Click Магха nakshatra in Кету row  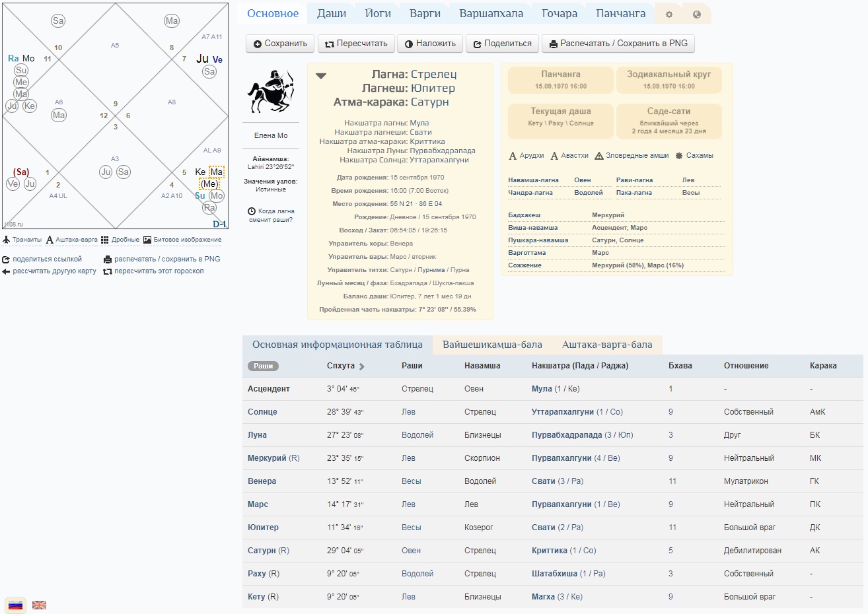click(543, 597)
